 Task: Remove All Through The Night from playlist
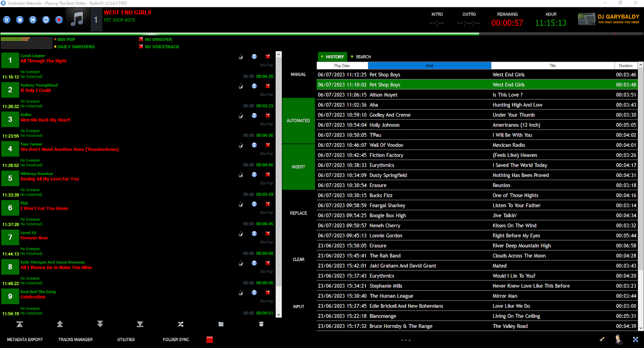(x=268, y=57)
